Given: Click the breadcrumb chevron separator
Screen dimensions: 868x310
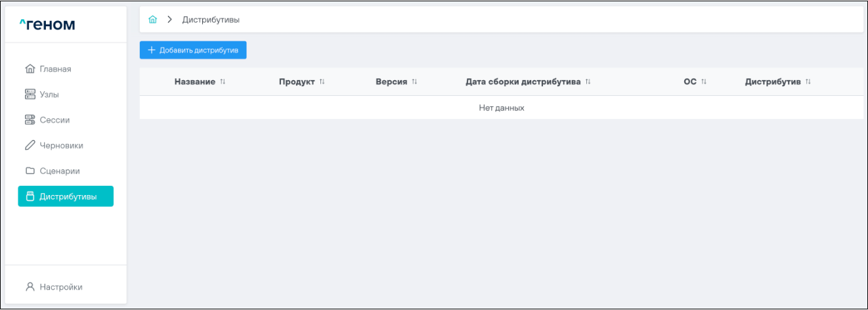Looking at the screenshot, I should pos(169,20).
